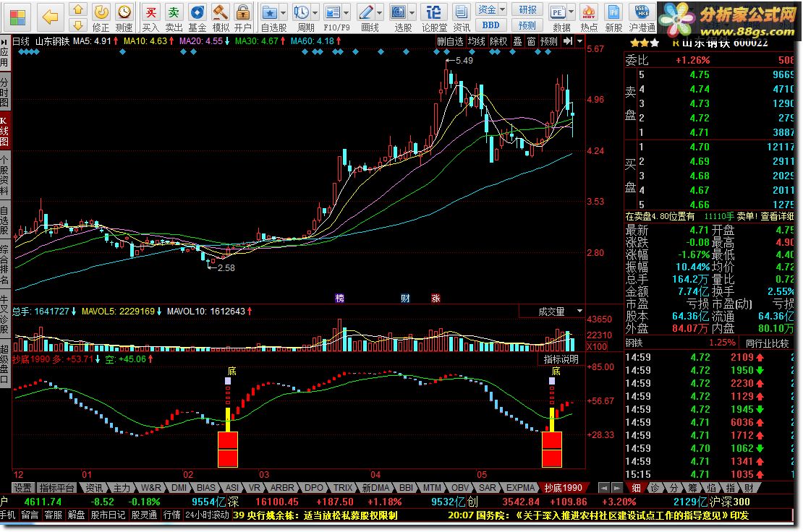
Task: Click the 预测 toolbar button
Action: click(527, 25)
